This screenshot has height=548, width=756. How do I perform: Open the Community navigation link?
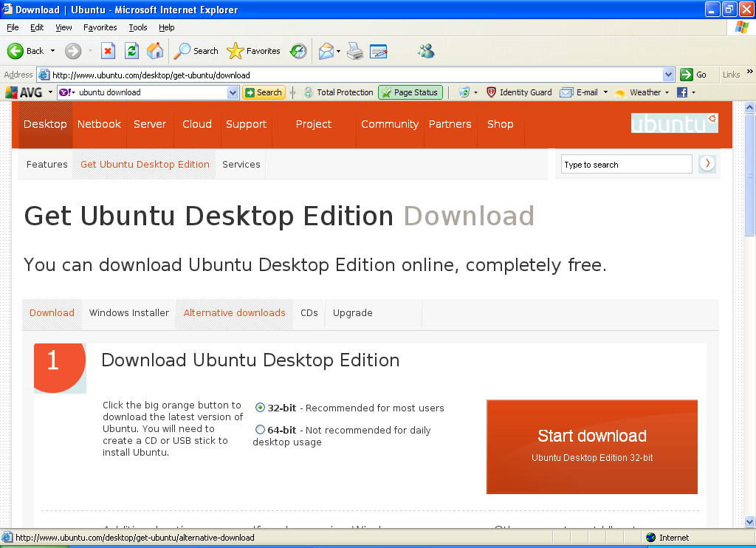pos(390,124)
